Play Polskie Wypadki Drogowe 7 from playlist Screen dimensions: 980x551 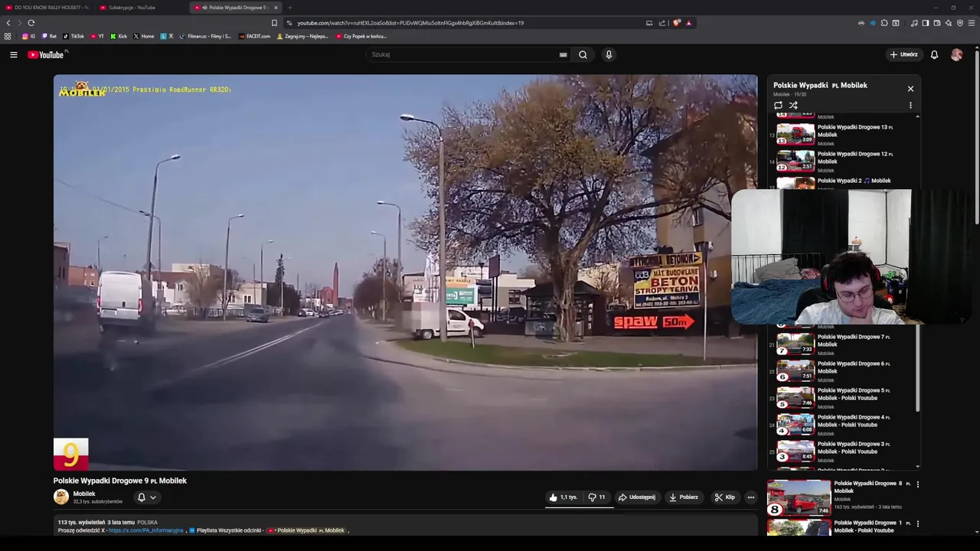click(842, 344)
